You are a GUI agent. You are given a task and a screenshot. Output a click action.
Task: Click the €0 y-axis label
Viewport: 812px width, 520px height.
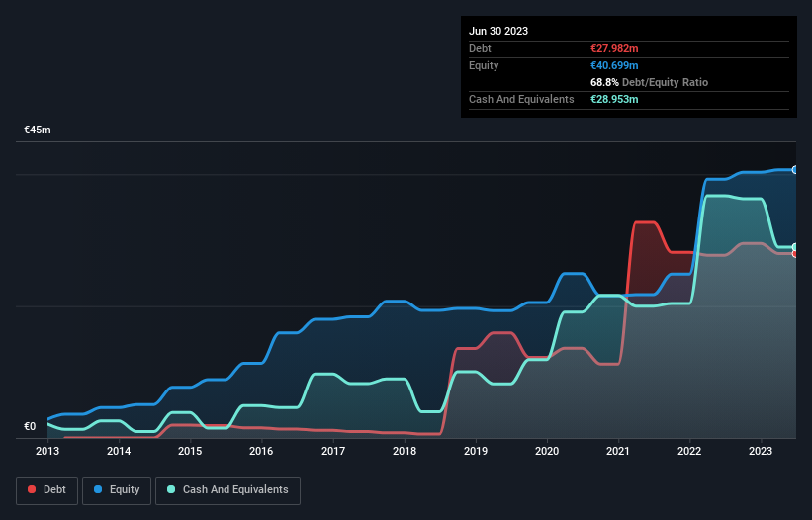tap(30, 426)
